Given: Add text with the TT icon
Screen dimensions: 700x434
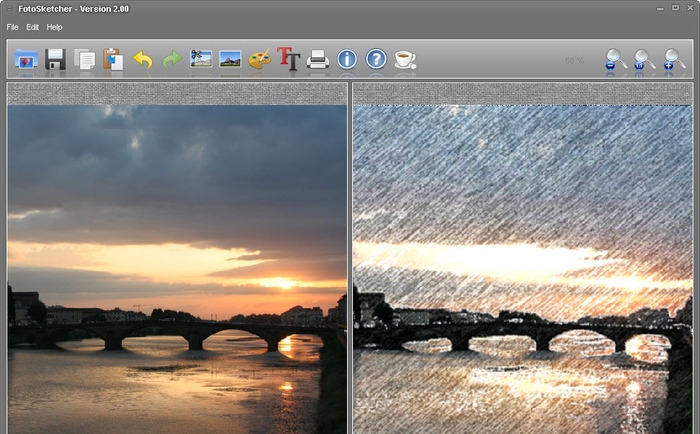Looking at the screenshot, I should 288,58.
